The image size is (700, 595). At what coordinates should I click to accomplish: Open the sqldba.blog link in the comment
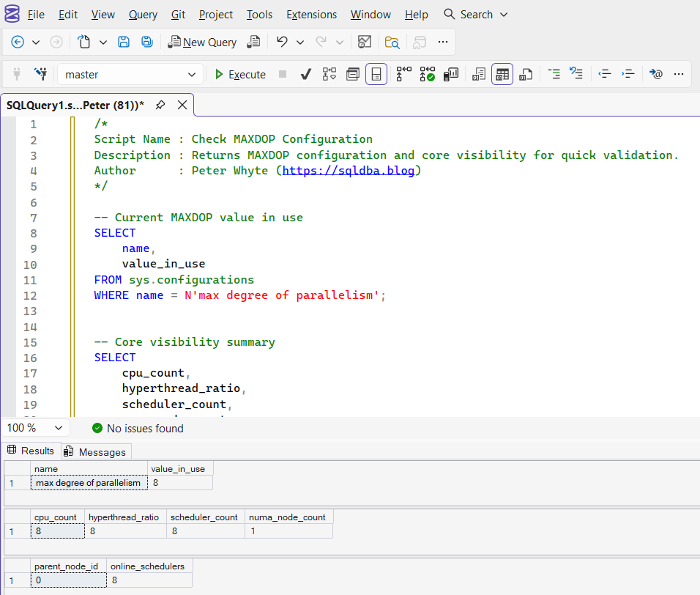coord(349,171)
